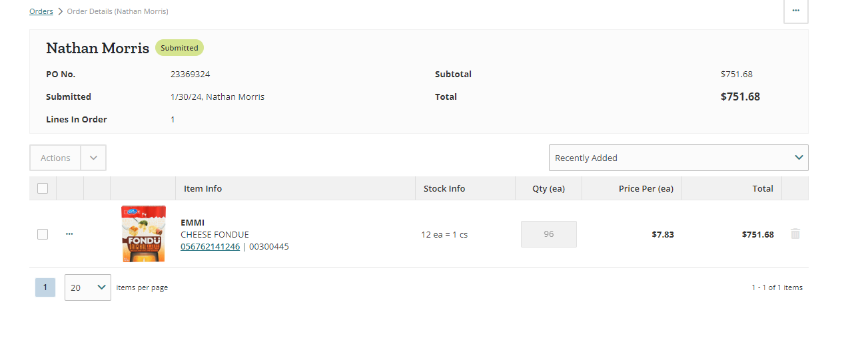The height and width of the screenshot is (360, 868).
Task: Open the Fondue product thumbnail image
Action: (143, 234)
